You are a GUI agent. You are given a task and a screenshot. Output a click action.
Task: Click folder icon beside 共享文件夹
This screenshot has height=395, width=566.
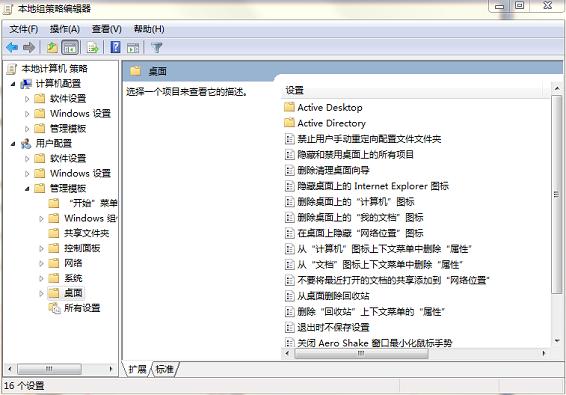pos(54,233)
